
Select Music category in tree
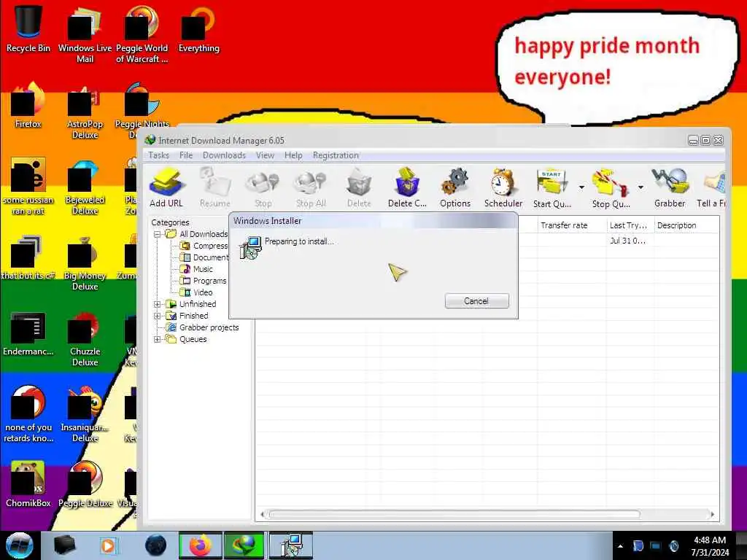click(196, 269)
